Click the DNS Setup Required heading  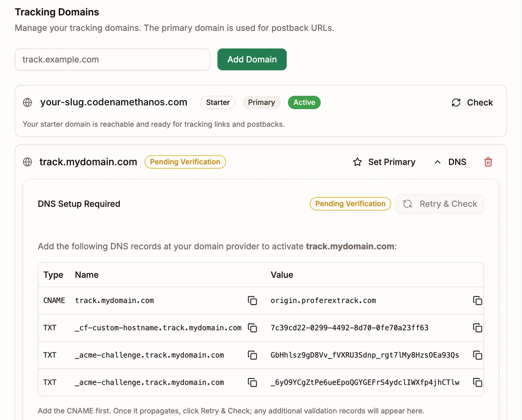coord(79,204)
